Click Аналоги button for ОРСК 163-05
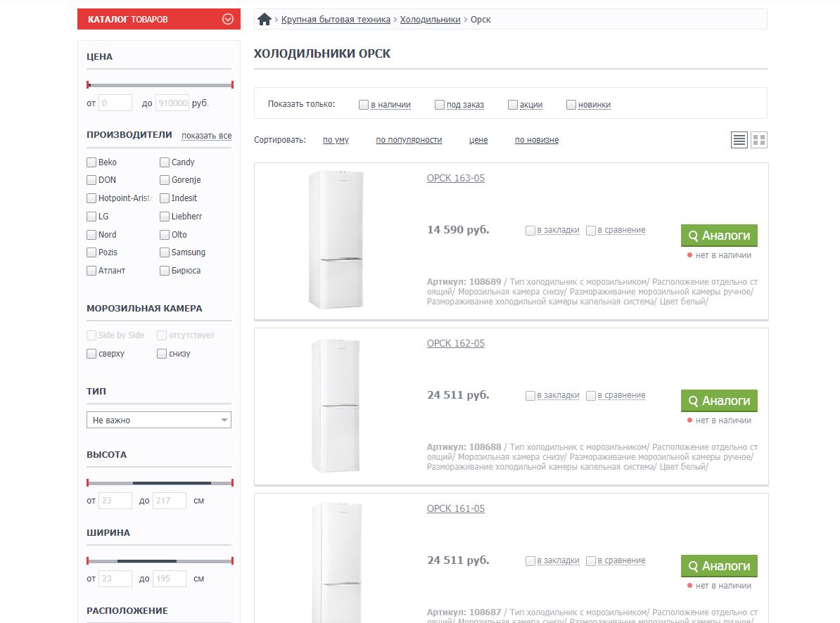 pyautogui.click(x=719, y=236)
